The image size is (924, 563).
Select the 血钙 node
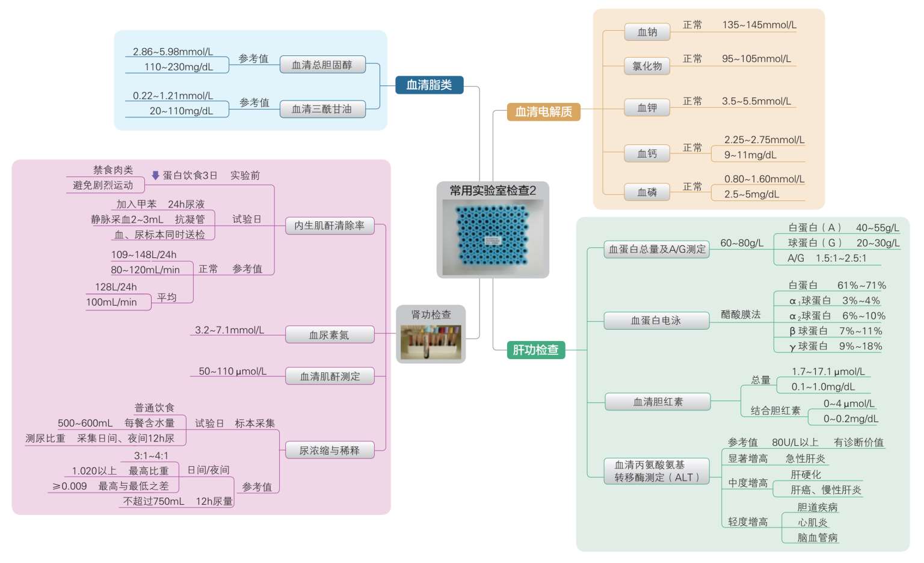click(x=647, y=154)
